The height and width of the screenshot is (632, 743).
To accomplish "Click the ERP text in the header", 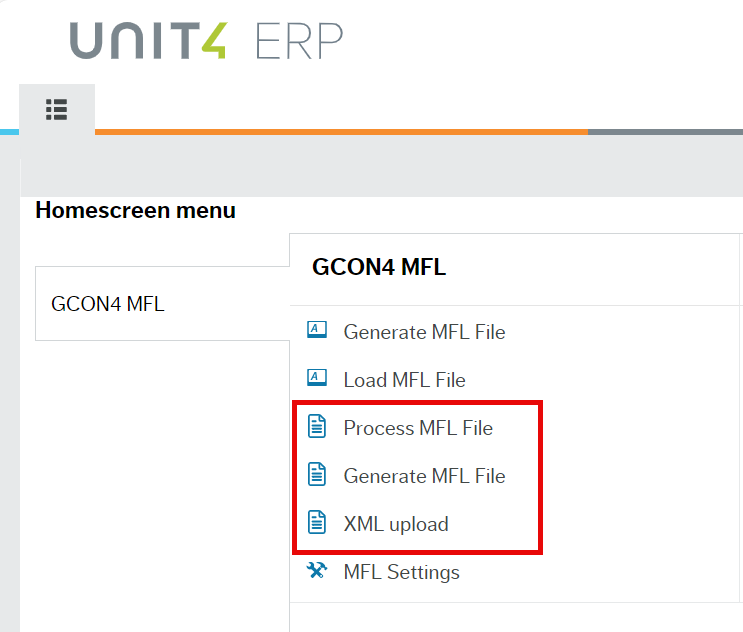I will point(298,41).
